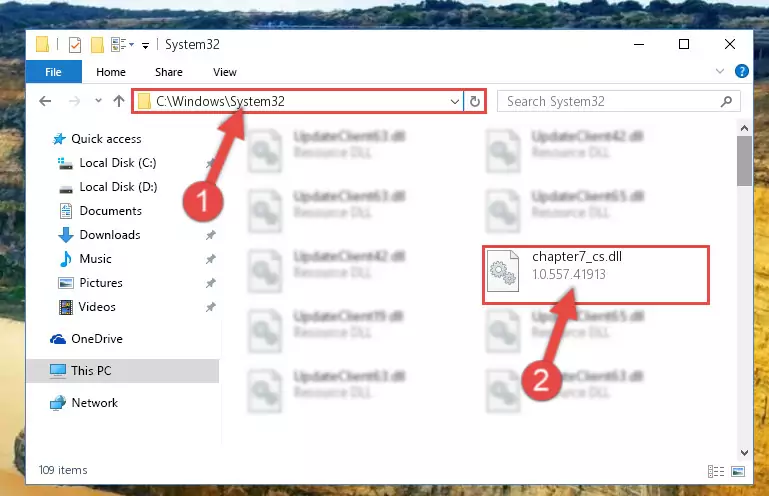The height and width of the screenshot is (496, 769).
Task: Go back using the back arrow
Action: (45, 101)
